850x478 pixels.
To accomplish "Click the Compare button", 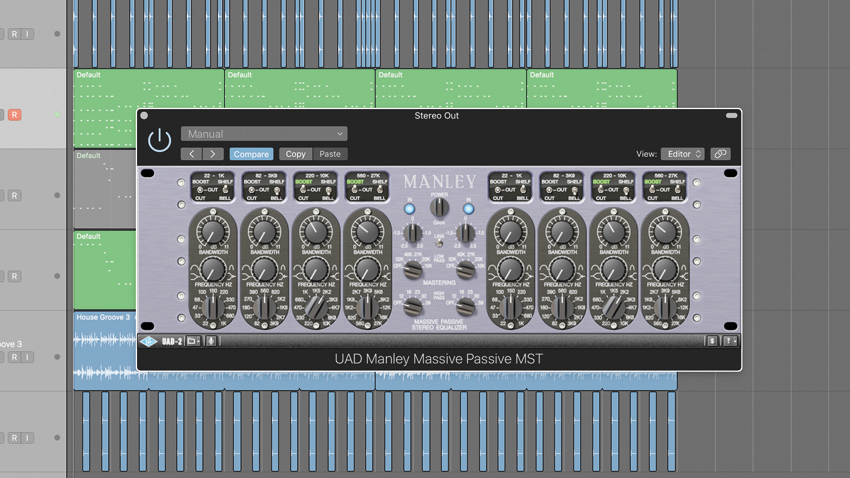I will (251, 154).
